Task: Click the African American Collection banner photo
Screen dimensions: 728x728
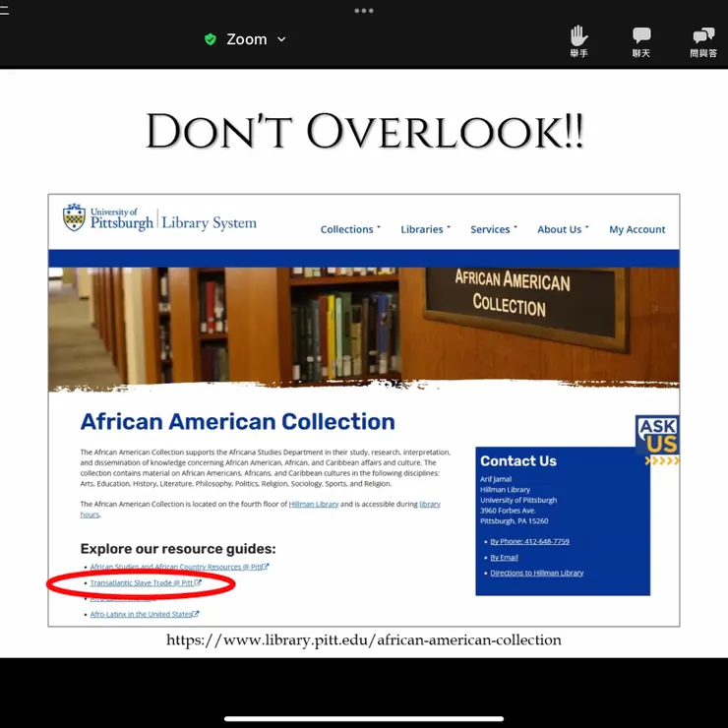Action: pos(364,328)
